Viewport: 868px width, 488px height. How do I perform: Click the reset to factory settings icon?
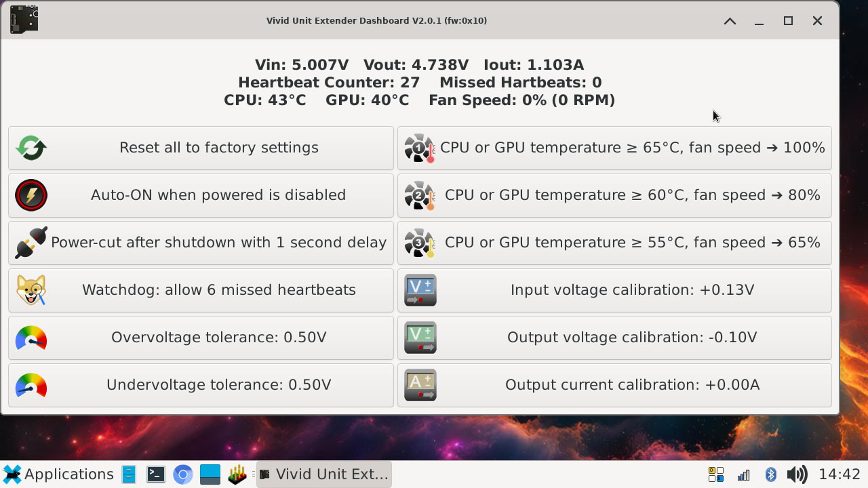pyautogui.click(x=31, y=148)
